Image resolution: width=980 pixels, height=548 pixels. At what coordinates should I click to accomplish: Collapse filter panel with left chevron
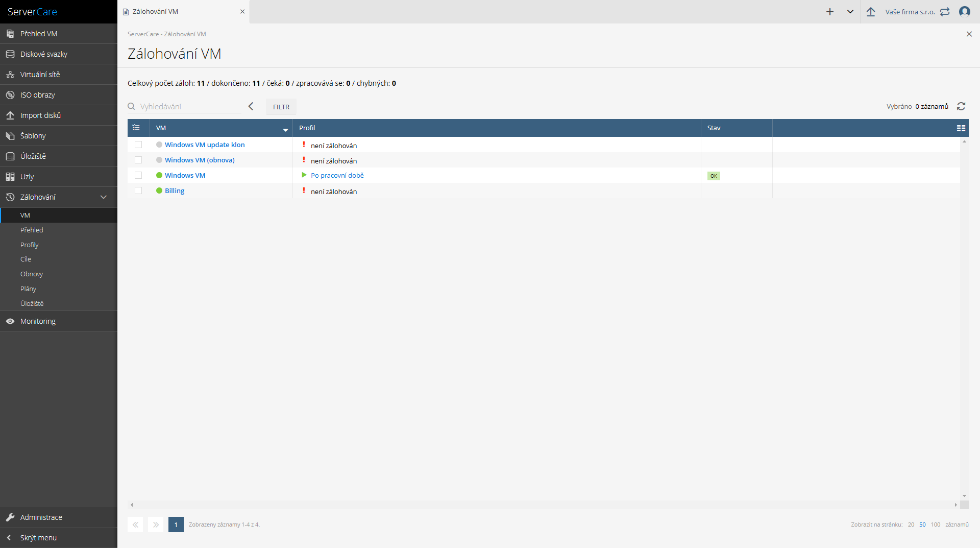pyautogui.click(x=251, y=106)
